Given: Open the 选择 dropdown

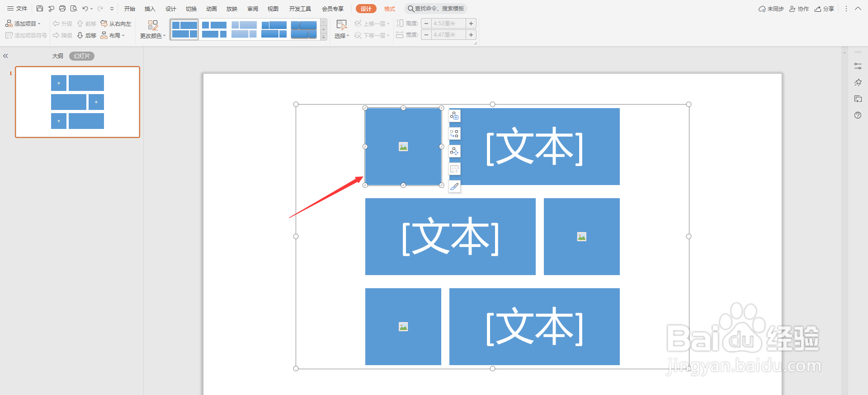Looking at the screenshot, I should (342, 29).
